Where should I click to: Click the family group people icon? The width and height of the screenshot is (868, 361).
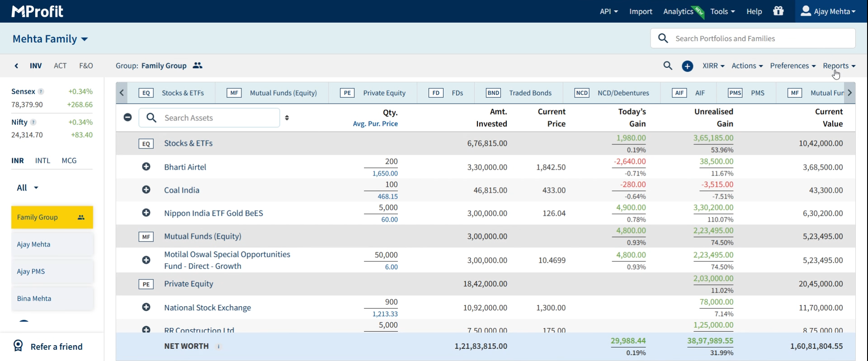click(x=197, y=66)
